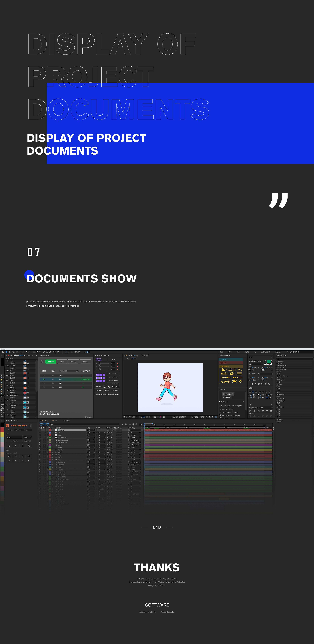Click the Character Tool help question icon
This screenshot has width=314, height=644.
click(x=31, y=425)
